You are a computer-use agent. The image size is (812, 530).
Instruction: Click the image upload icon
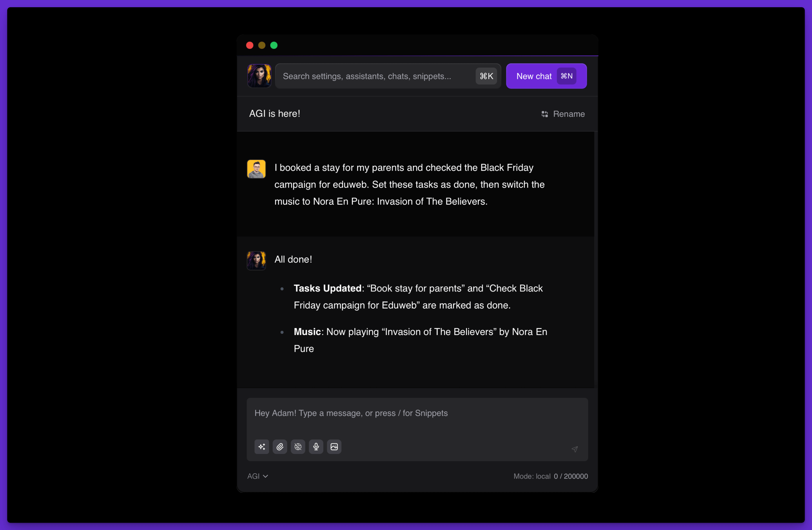point(334,447)
